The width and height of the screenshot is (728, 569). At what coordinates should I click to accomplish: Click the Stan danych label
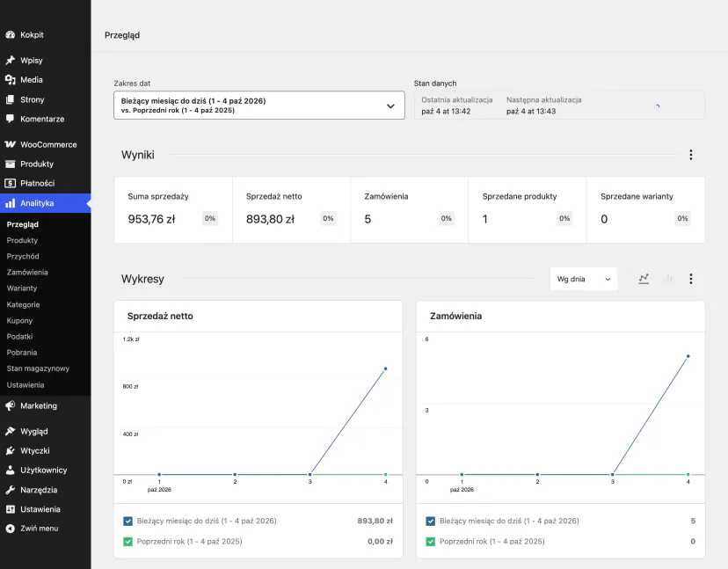[x=435, y=84]
